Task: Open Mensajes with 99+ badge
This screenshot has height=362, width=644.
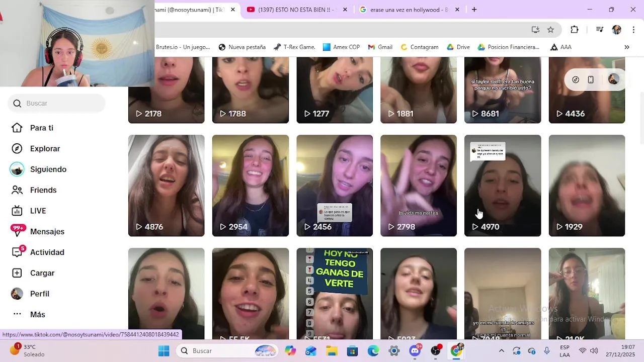Action: (38, 231)
